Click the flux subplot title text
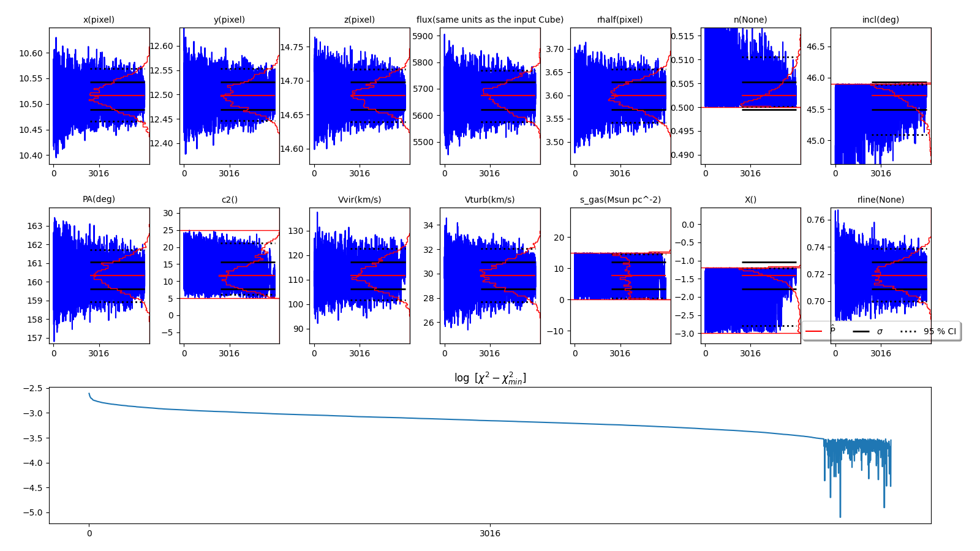The height and width of the screenshot is (551, 980). [489, 20]
